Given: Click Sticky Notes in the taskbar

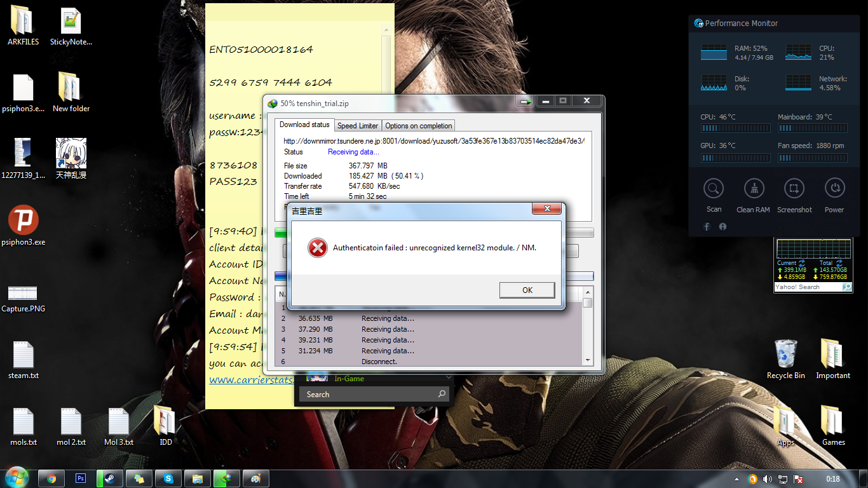Looking at the screenshot, I should (x=139, y=478).
